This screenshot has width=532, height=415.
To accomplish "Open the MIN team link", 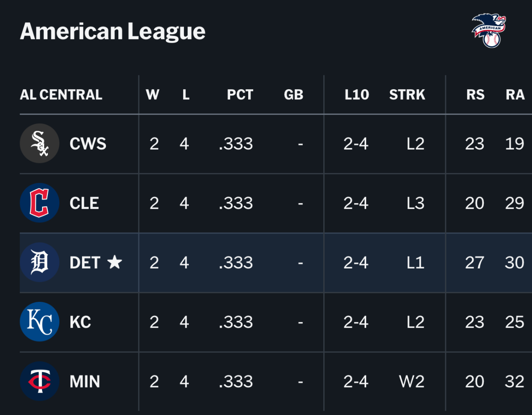I will (85, 381).
